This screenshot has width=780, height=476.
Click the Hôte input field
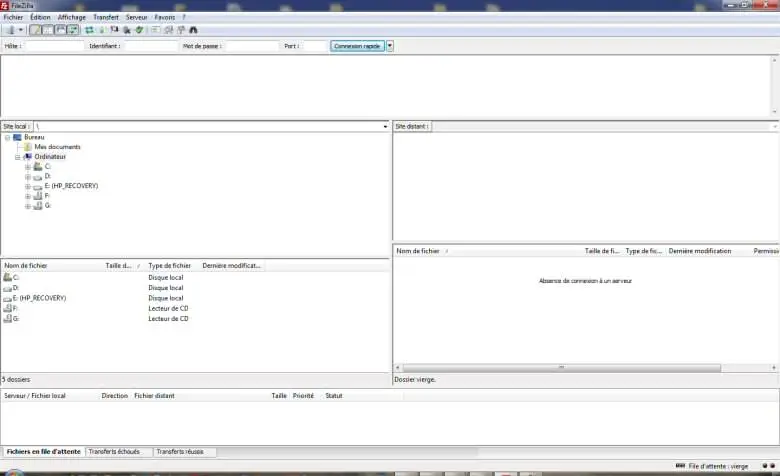click(x=54, y=46)
